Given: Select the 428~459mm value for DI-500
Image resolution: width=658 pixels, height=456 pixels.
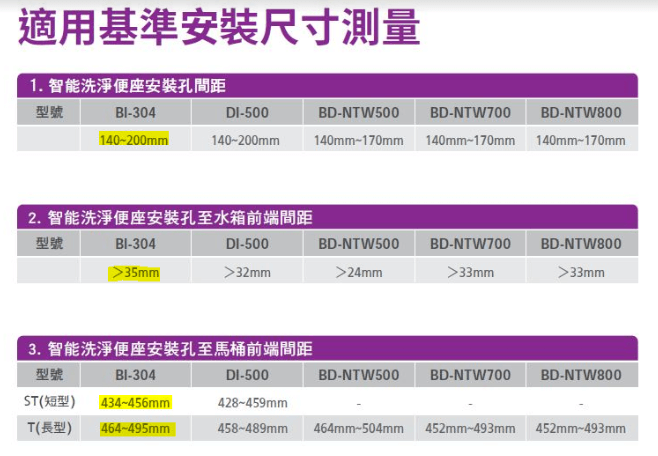Looking at the screenshot, I should point(253,403).
